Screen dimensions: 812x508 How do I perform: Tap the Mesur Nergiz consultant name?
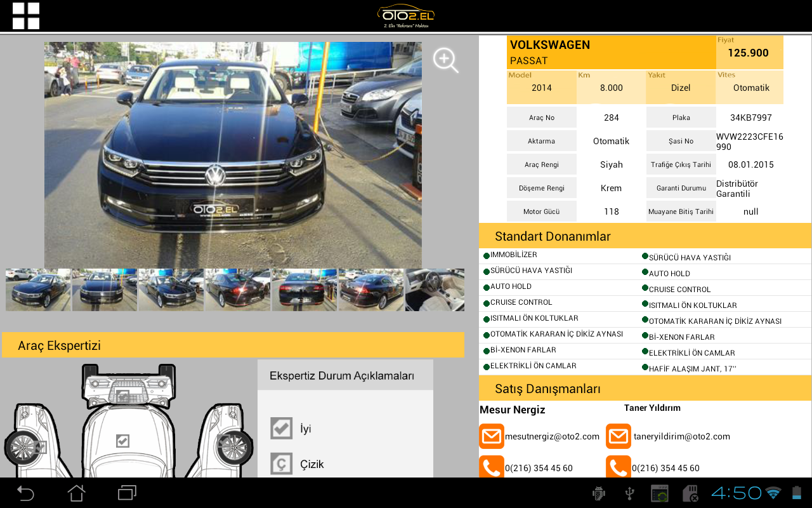coord(513,410)
